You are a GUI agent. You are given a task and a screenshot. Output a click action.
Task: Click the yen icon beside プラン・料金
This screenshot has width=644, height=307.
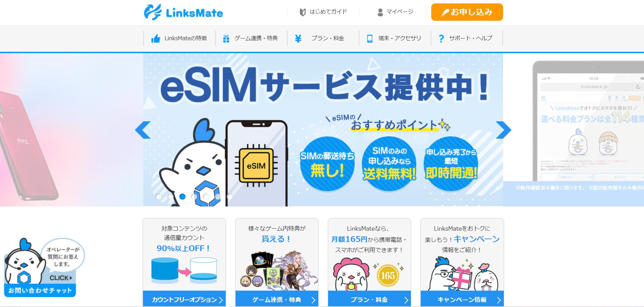pos(298,39)
